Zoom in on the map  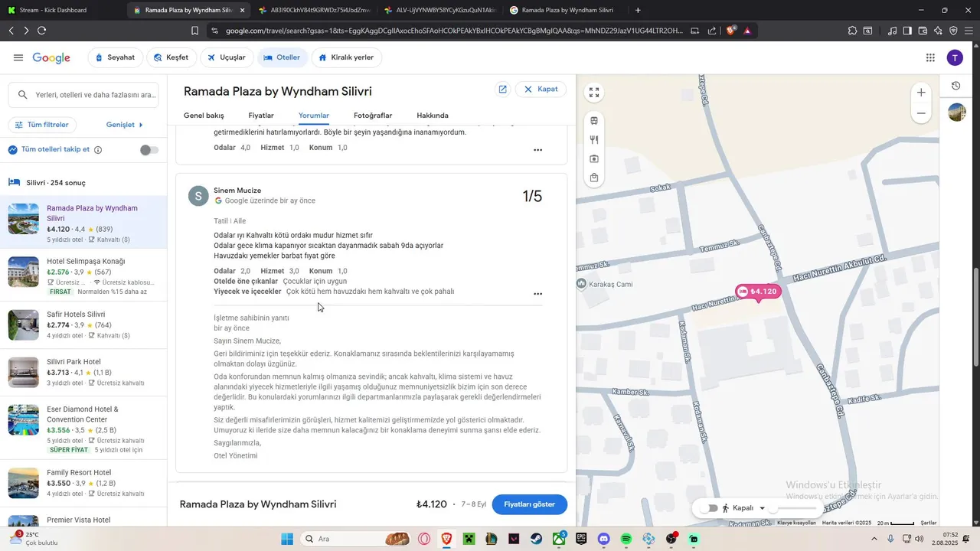click(x=921, y=93)
